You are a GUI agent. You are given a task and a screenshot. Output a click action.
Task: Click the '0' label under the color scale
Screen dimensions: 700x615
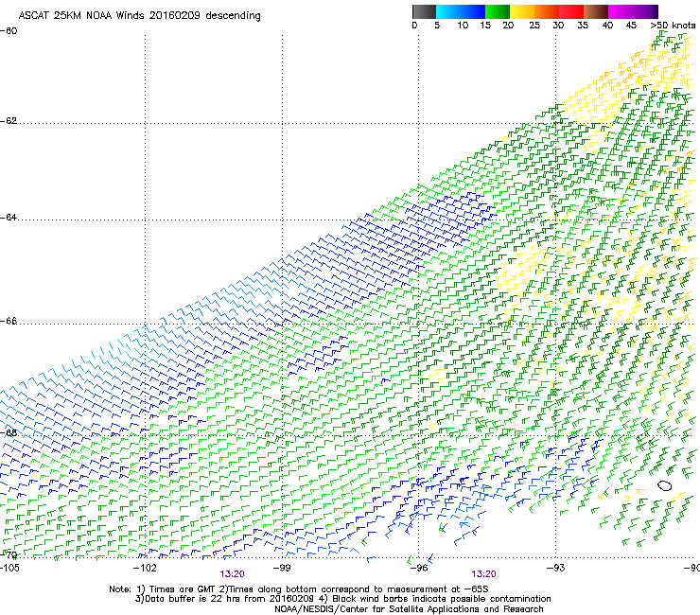(414, 26)
